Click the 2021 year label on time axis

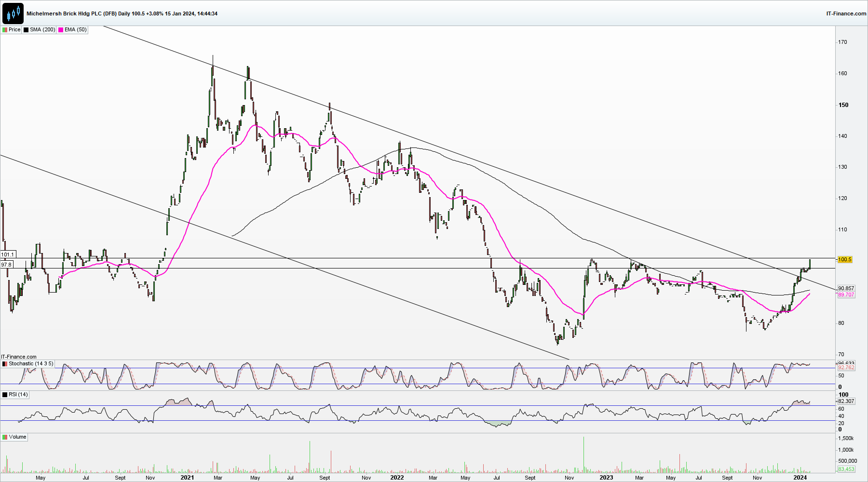(187, 477)
